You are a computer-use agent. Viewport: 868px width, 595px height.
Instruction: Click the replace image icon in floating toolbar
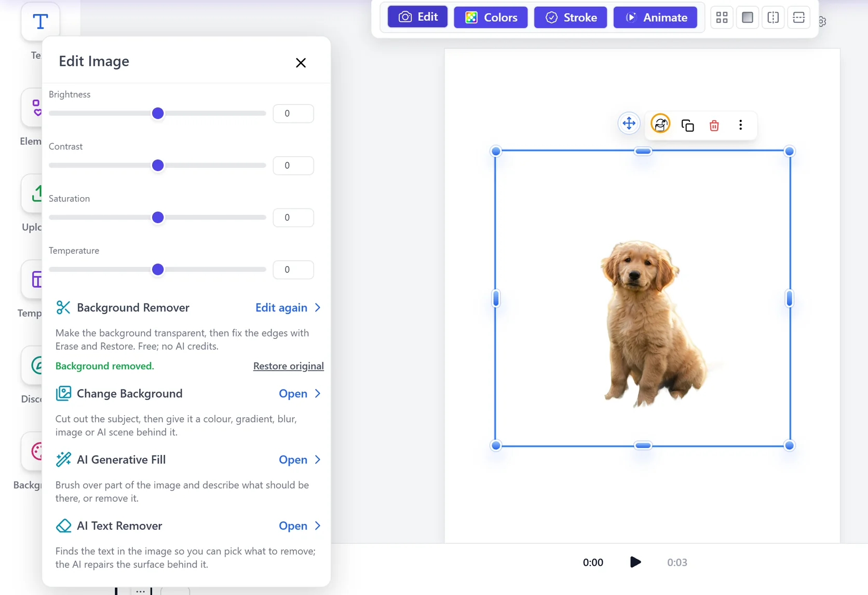tap(660, 124)
